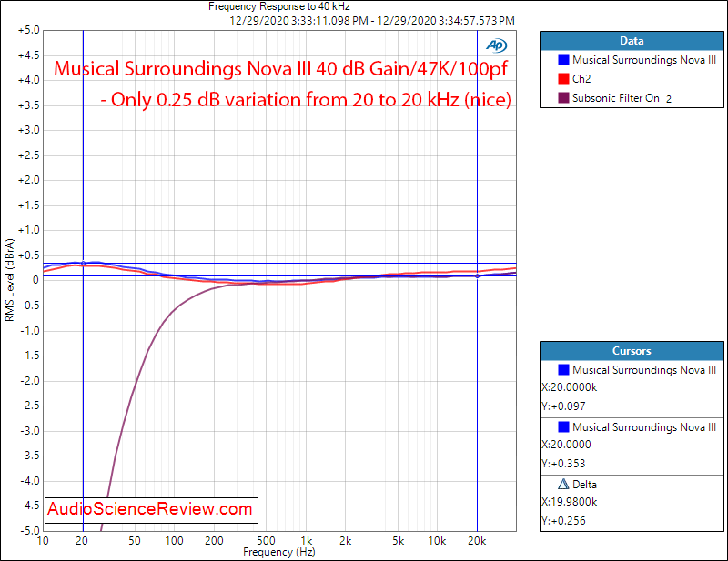The image size is (728, 561).
Task: Select the Delta triangle icon in Cursors
Action: (563, 485)
